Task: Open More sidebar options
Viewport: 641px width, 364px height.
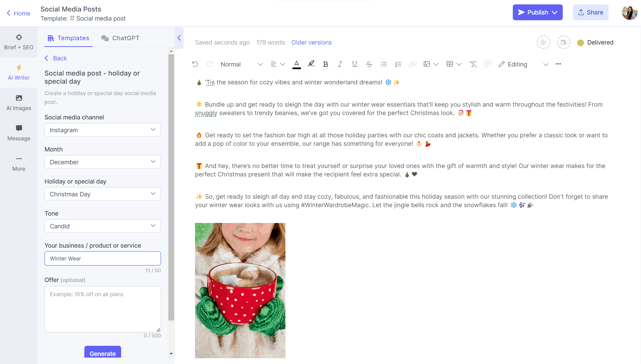Action: pyautogui.click(x=19, y=164)
